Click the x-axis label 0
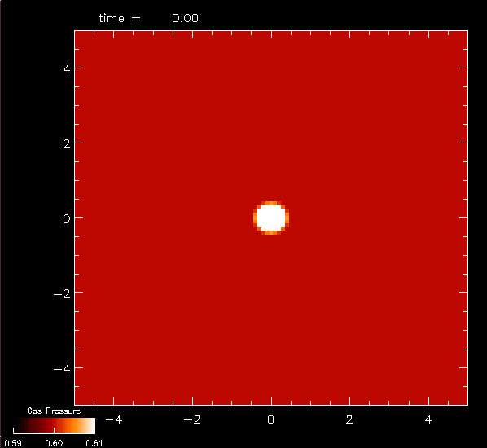This screenshot has height=448, width=487. tap(271, 420)
